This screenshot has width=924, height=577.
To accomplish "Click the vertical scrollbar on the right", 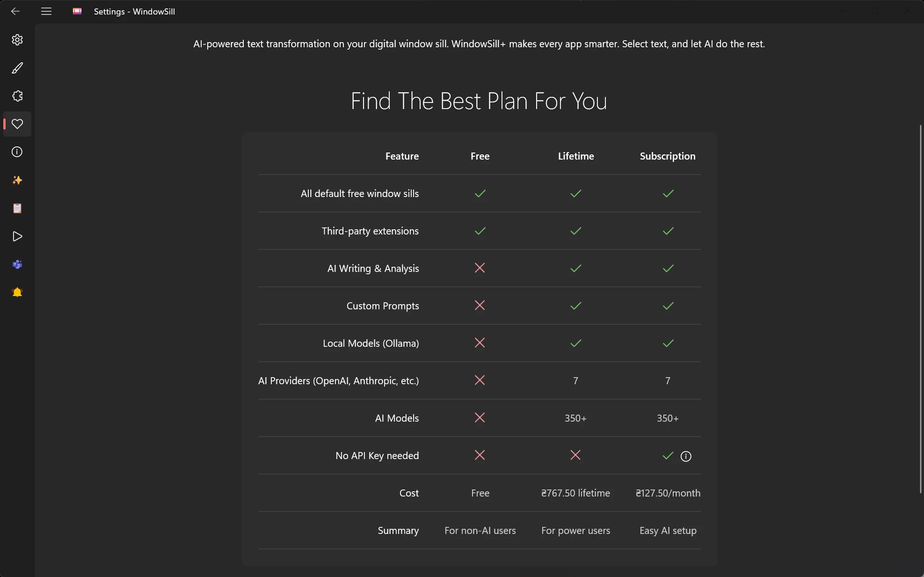I will click(x=920, y=309).
